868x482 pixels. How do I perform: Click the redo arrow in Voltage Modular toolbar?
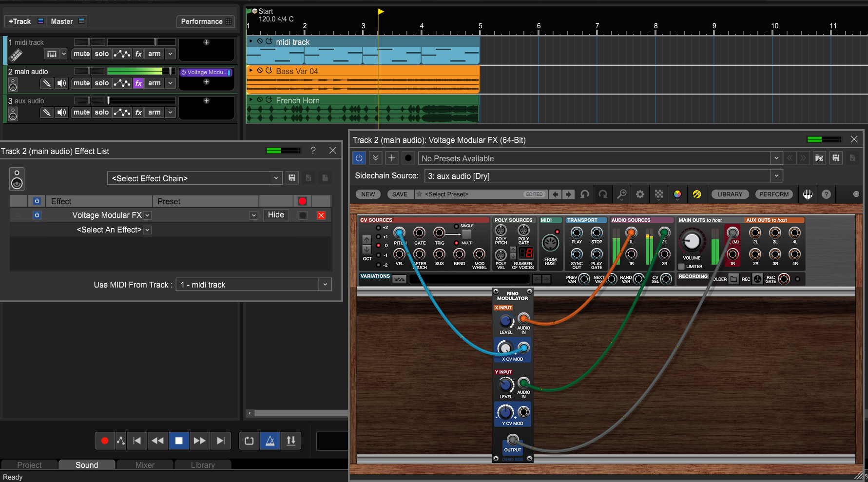pos(603,194)
